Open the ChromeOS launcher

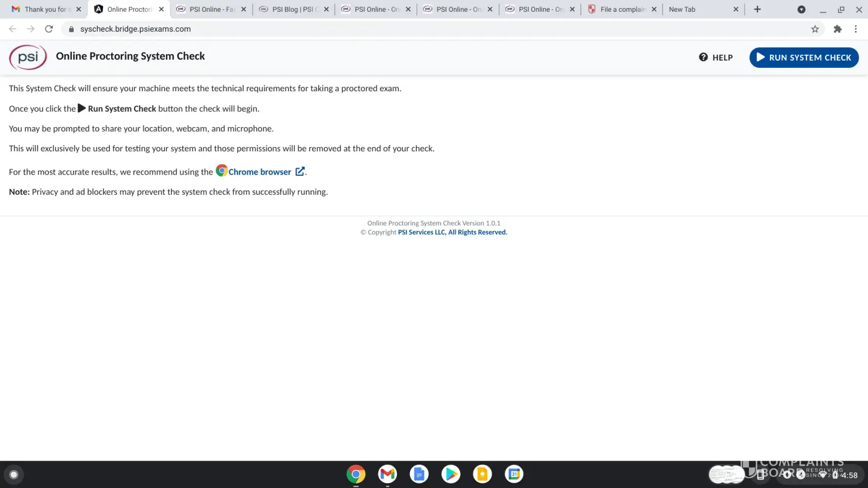point(14,474)
